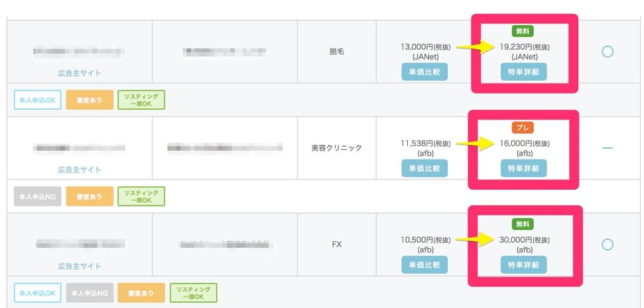Click 単価比較 button in 脱毛 row

(425, 72)
